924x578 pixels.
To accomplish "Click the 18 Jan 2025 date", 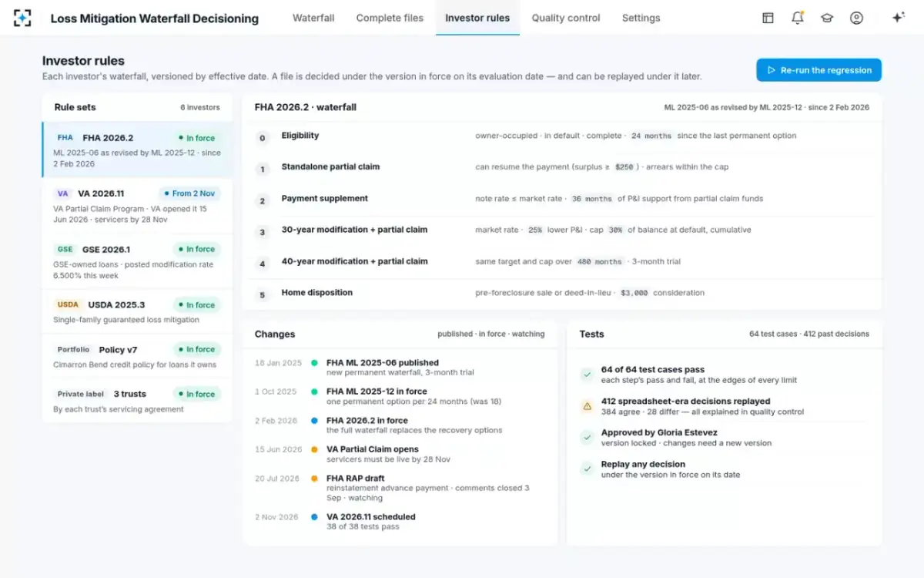I will (x=278, y=363).
